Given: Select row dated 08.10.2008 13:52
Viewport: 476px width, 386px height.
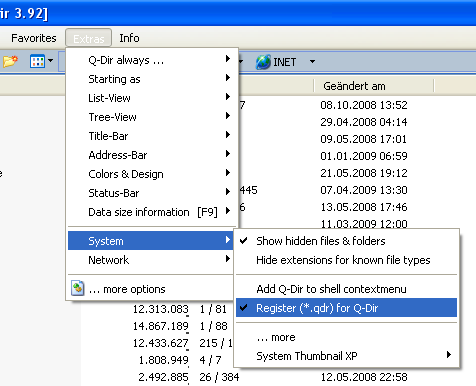Looking at the screenshot, I should (364, 105).
